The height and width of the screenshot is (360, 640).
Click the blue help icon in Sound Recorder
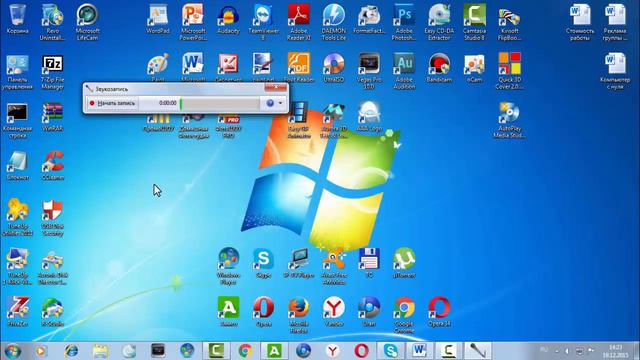coord(270,103)
